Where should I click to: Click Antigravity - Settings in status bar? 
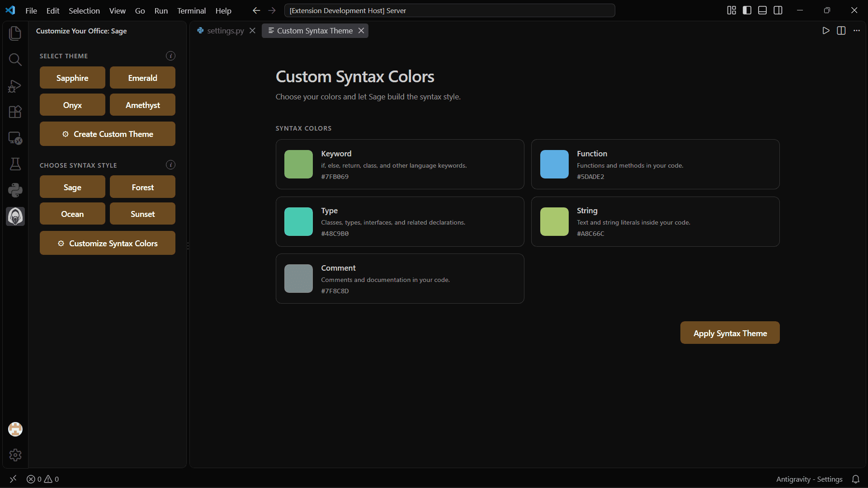tap(809, 479)
